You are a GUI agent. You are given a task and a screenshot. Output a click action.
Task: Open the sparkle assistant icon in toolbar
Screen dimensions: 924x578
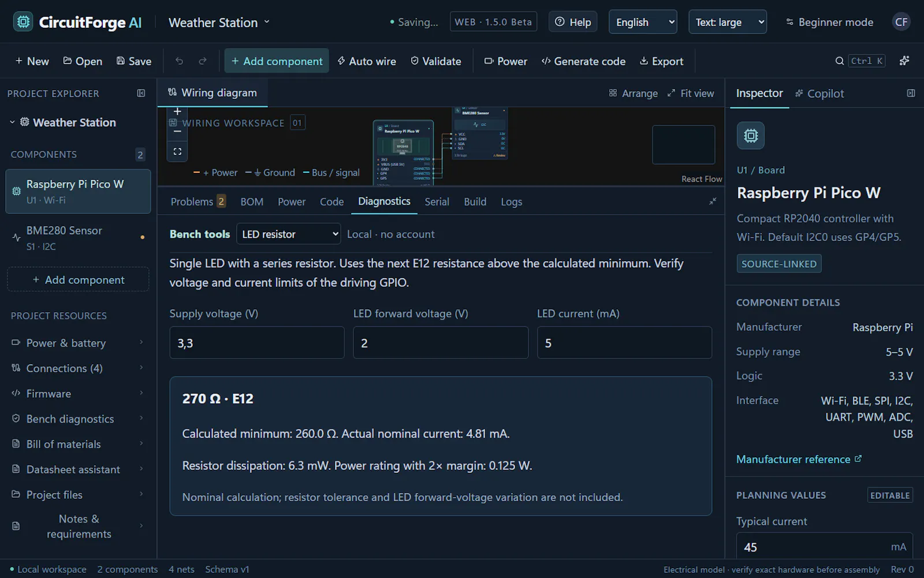[904, 61]
